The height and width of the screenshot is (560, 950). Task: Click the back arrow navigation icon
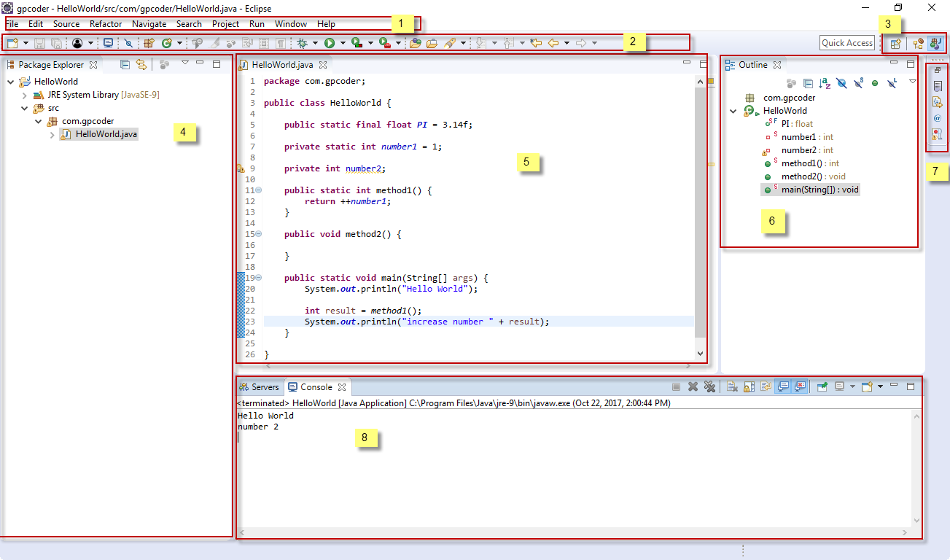(553, 43)
